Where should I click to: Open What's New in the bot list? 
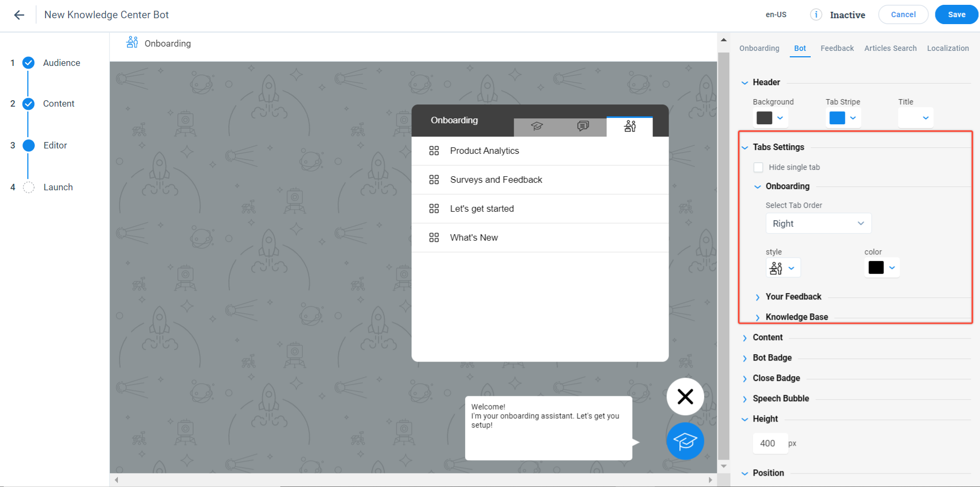pyautogui.click(x=540, y=237)
